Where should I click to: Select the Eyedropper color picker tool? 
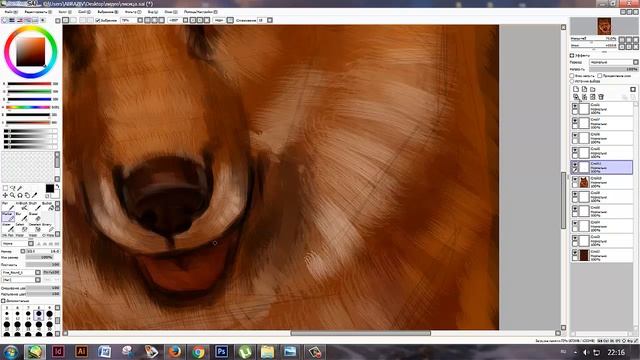point(35,196)
